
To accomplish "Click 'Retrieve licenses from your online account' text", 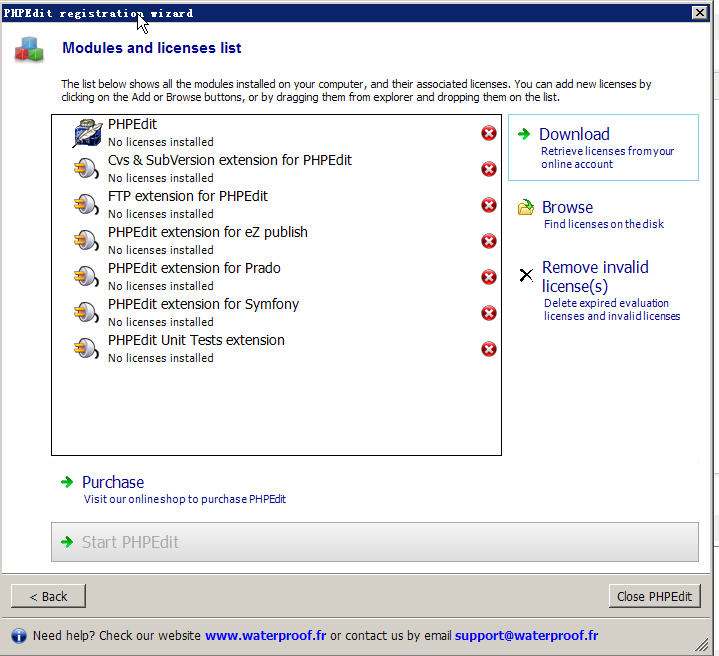I will click(607, 157).
